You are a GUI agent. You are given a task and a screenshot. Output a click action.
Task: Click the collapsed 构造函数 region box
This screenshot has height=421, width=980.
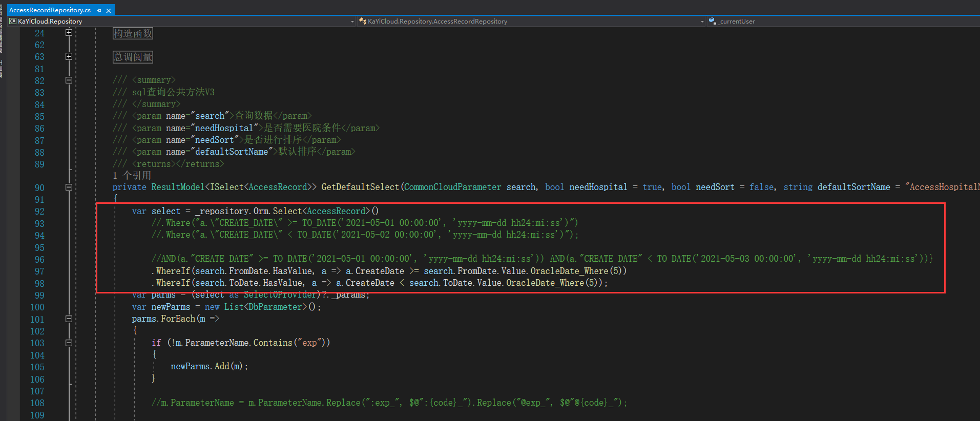pos(133,33)
